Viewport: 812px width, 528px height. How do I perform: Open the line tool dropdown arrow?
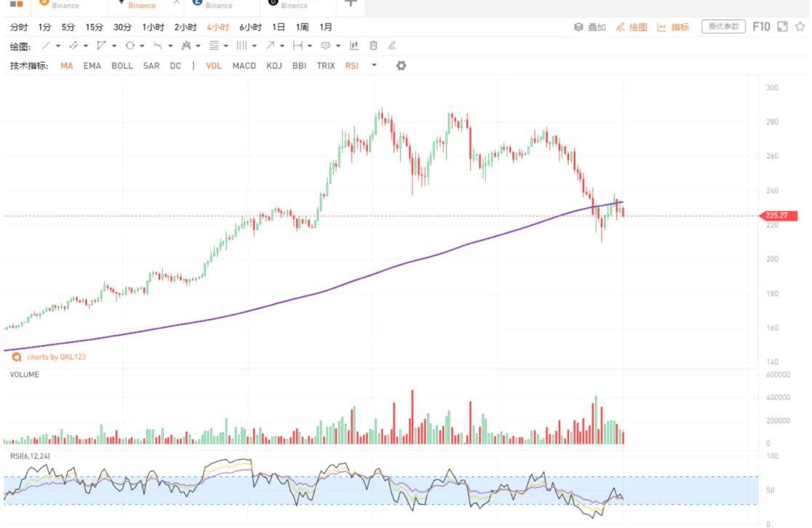pos(59,46)
